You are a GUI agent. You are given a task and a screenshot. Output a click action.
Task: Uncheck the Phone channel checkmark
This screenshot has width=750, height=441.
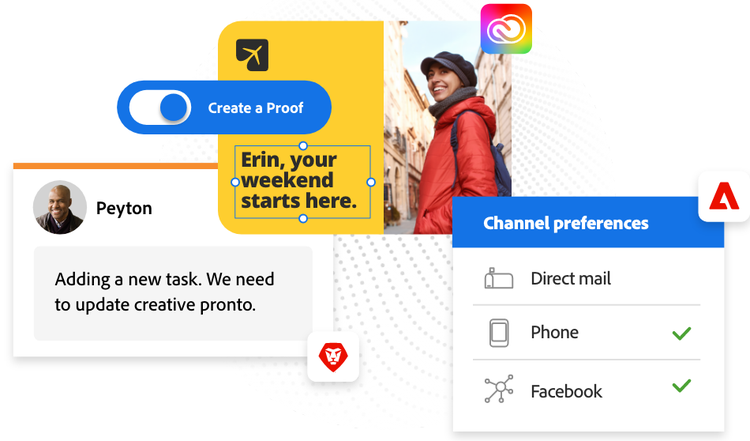click(681, 332)
